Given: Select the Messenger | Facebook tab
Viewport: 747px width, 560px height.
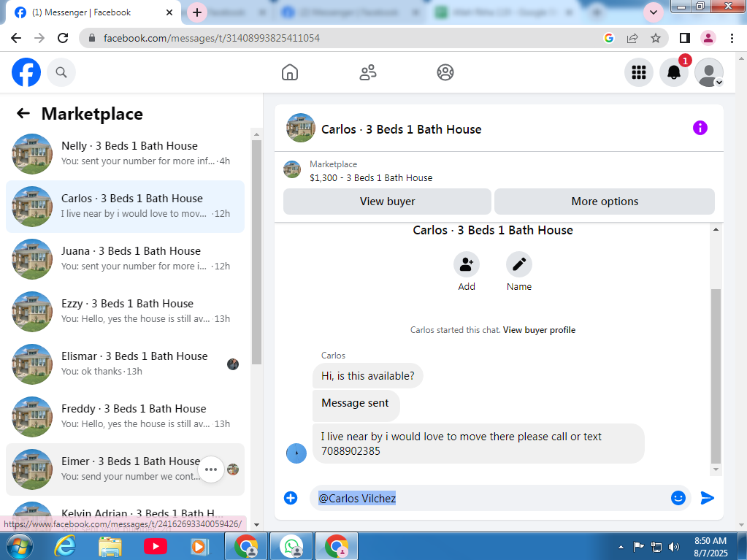Looking at the screenshot, I should pyautogui.click(x=91, y=12).
